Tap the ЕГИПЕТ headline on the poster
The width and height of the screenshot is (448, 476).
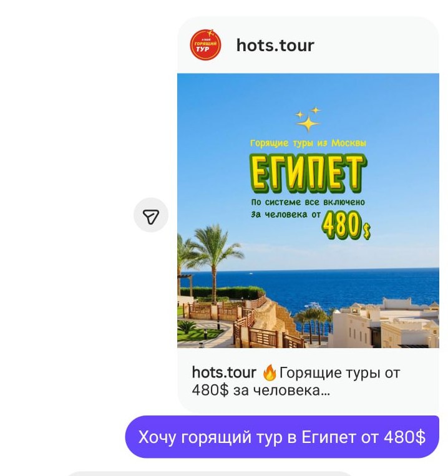(x=308, y=174)
